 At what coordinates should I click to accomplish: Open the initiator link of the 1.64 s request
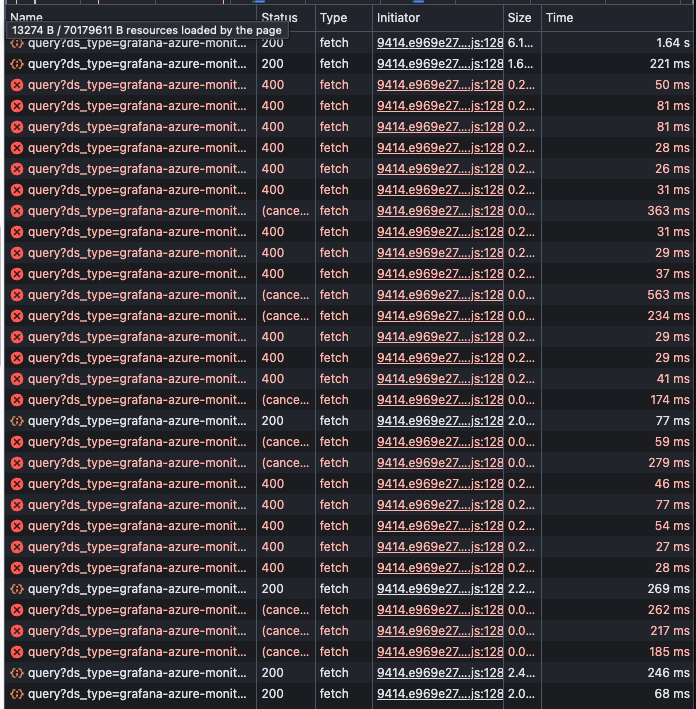click(440, 43)
